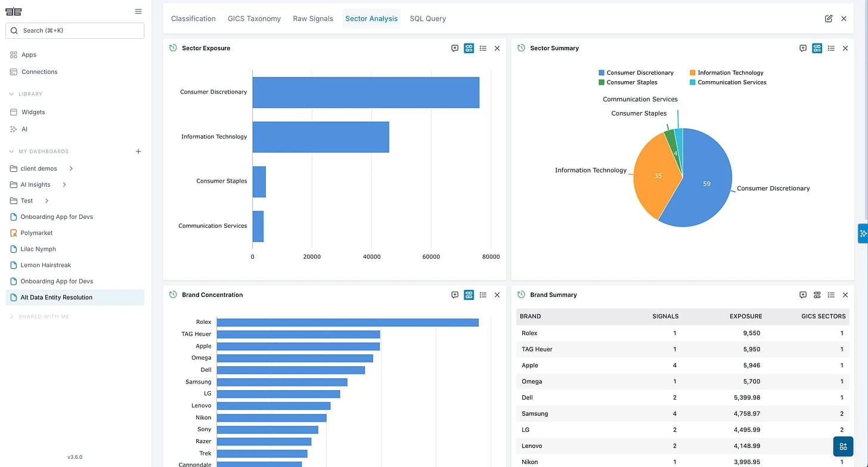Click the blue floating grid button bottom right
868x467 pixels.
(x=843, y=446)
